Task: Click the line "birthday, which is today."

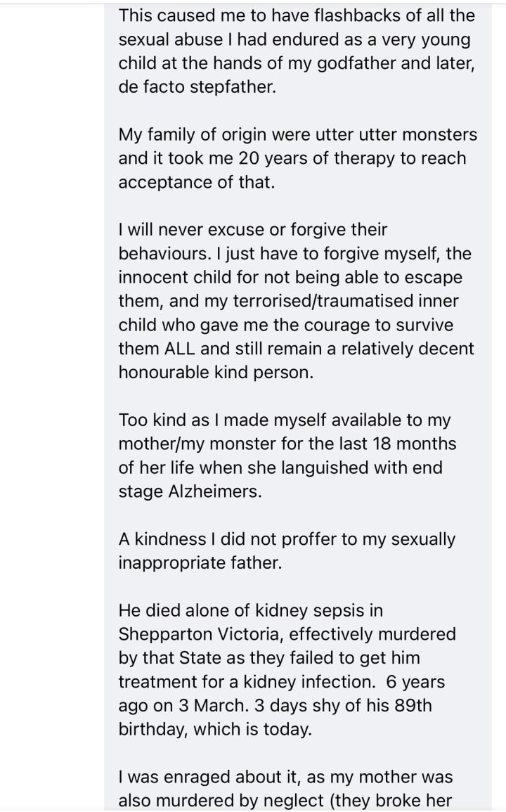Action: tap(214, 730)
